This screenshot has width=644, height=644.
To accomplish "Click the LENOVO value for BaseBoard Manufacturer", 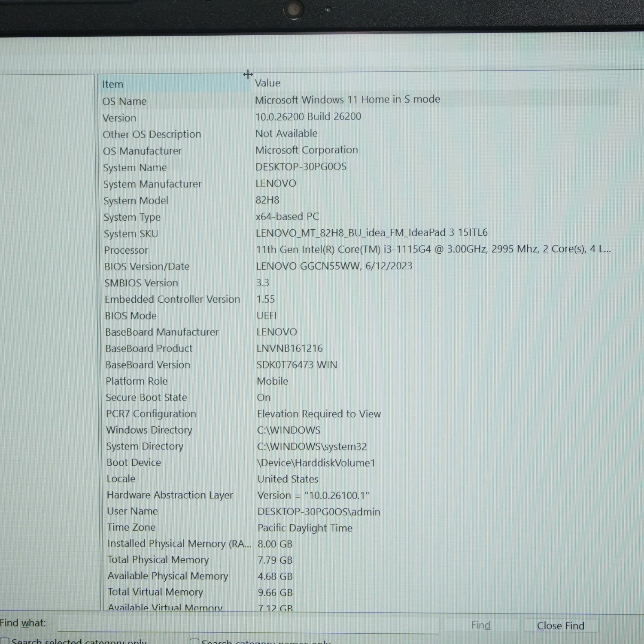I will 276,332.
